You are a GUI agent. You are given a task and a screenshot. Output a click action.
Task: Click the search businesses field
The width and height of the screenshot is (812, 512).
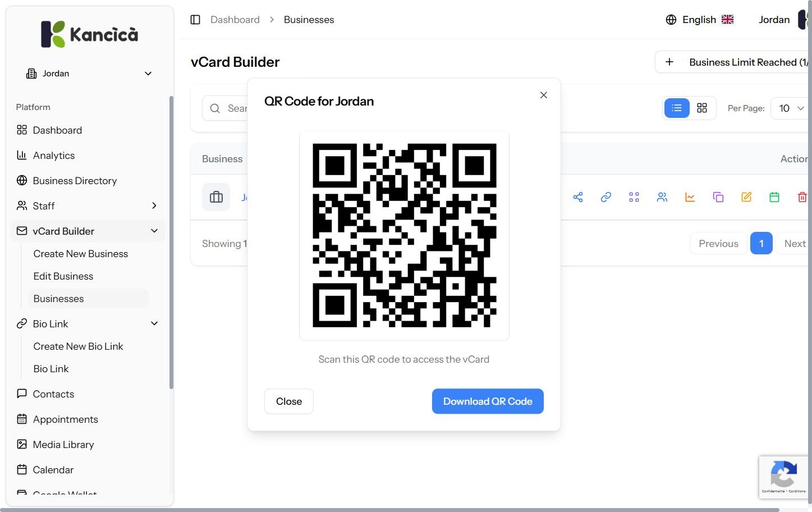(224, 108)
